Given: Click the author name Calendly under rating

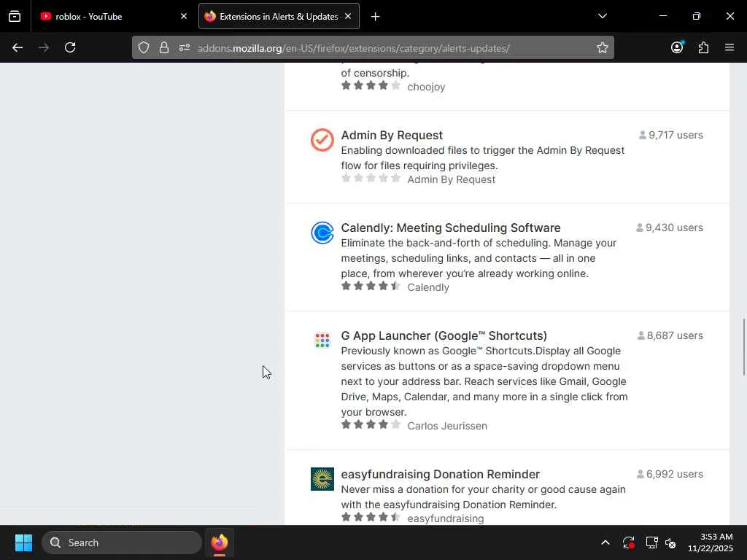Looking at the screenshot, I should (427, 287).
